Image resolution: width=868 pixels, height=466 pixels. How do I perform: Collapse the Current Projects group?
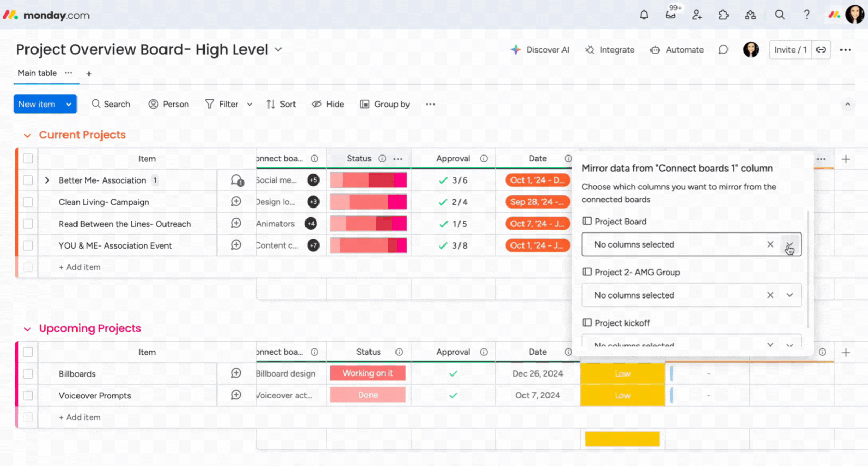pos(28,135)
